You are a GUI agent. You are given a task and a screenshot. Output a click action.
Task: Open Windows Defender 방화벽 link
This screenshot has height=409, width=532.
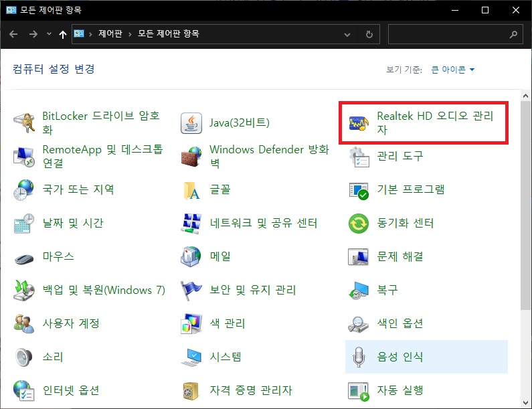[x=269, y=156]
